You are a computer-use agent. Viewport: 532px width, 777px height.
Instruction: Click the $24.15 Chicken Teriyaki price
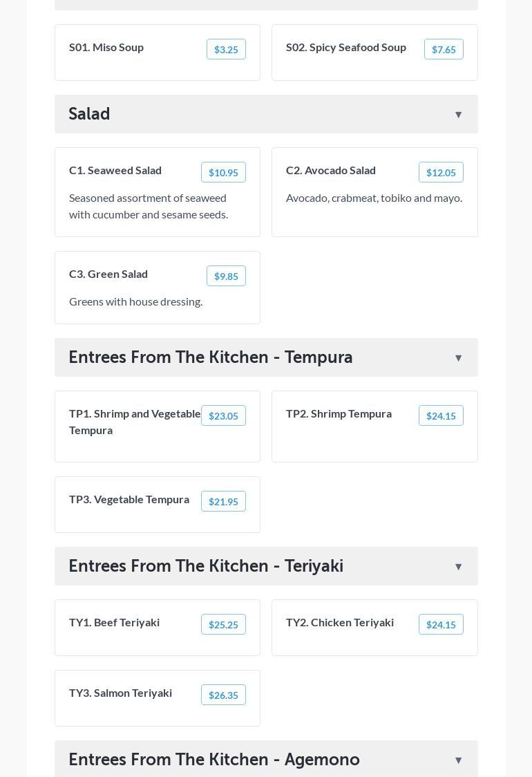(441, 625)
